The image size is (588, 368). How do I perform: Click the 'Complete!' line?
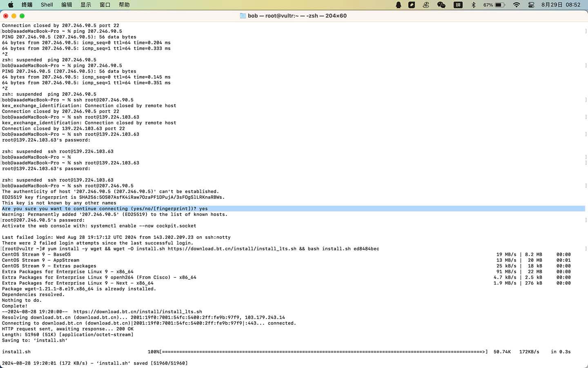(x=15, y=306)
